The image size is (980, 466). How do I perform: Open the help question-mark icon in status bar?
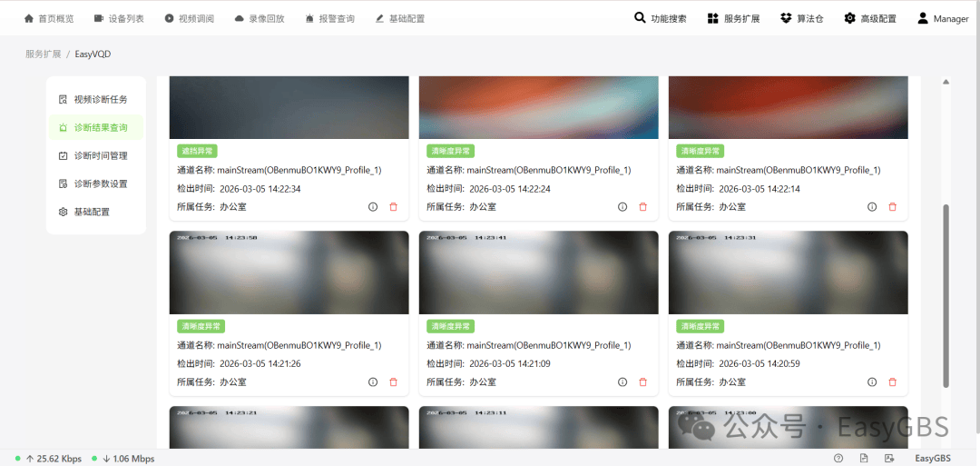pos(838,459)
